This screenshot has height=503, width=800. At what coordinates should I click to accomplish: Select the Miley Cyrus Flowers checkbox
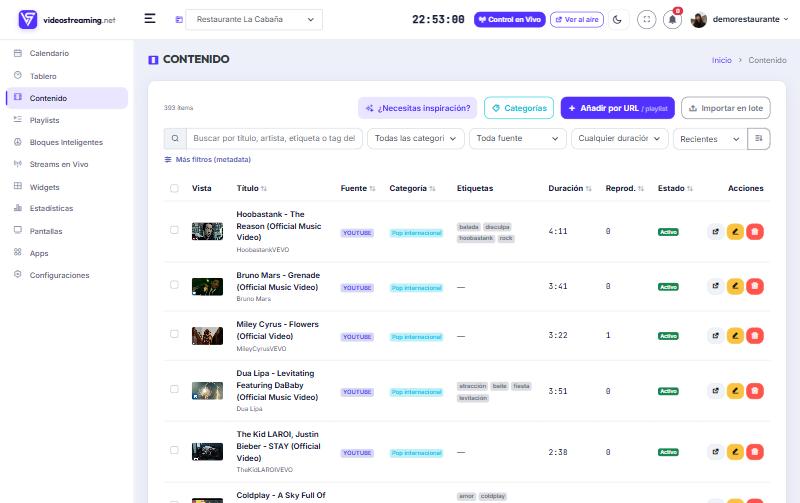tap(174, 334)
